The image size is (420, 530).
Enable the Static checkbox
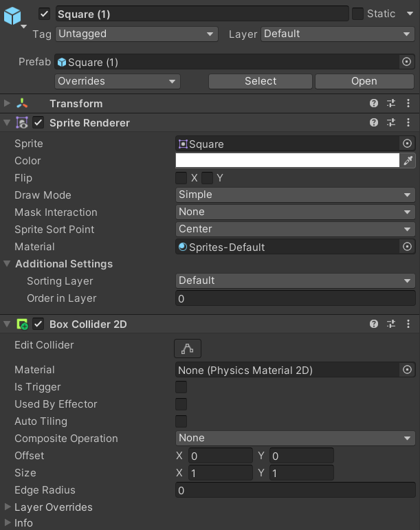click(357, 14)
